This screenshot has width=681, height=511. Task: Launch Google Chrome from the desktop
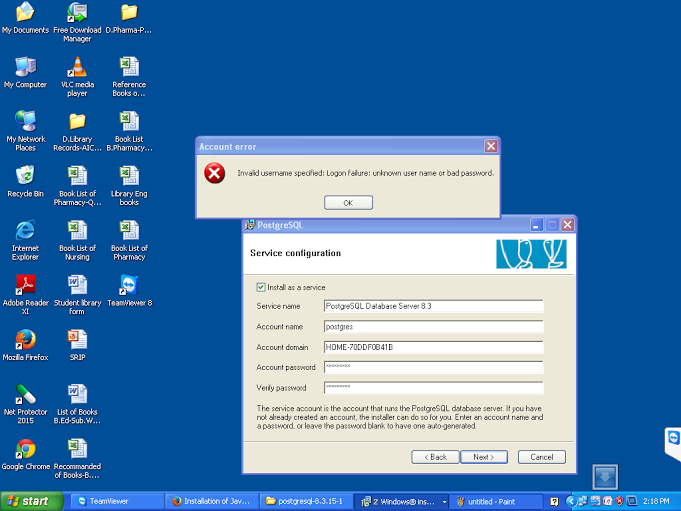point(25,449)
